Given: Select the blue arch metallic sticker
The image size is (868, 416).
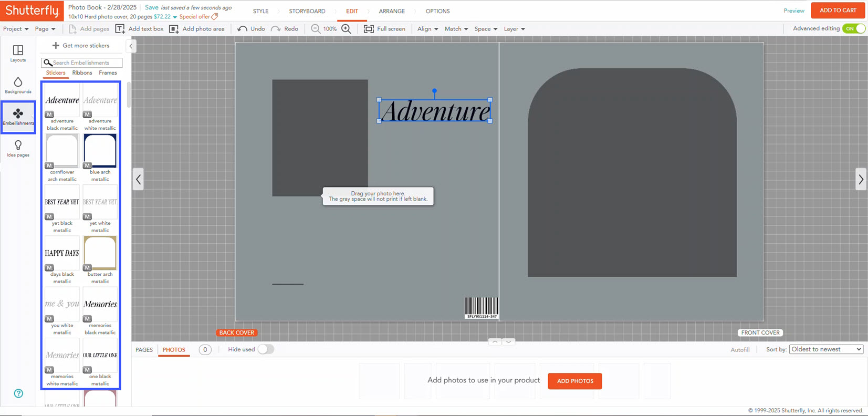Looking at the screenshot, I should tap(100, 151).
